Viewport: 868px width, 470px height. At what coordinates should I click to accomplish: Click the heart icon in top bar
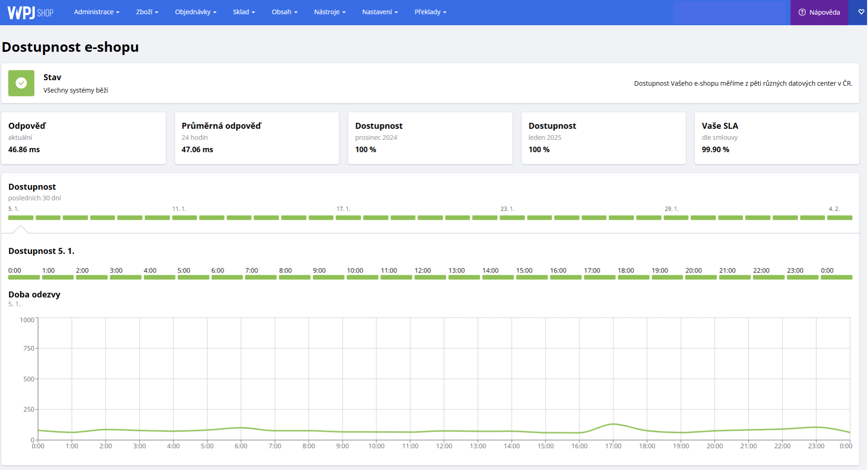point(861,12)
